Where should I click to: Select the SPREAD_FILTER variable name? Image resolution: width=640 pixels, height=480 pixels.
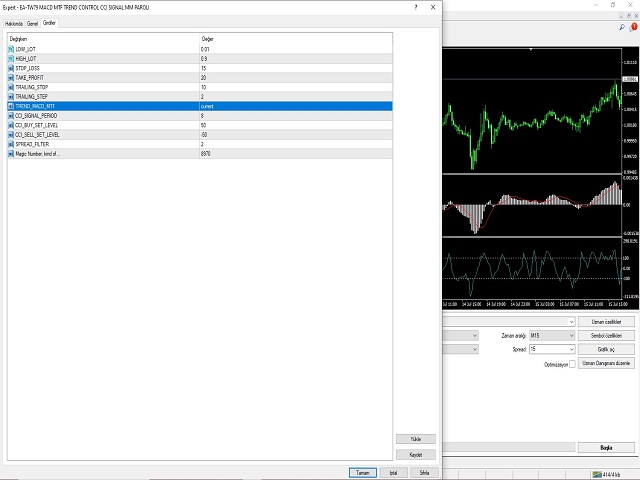(32, 144)
